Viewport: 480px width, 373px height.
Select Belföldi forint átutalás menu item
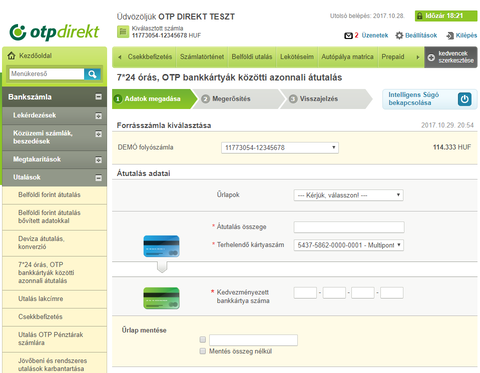(54, 195)
